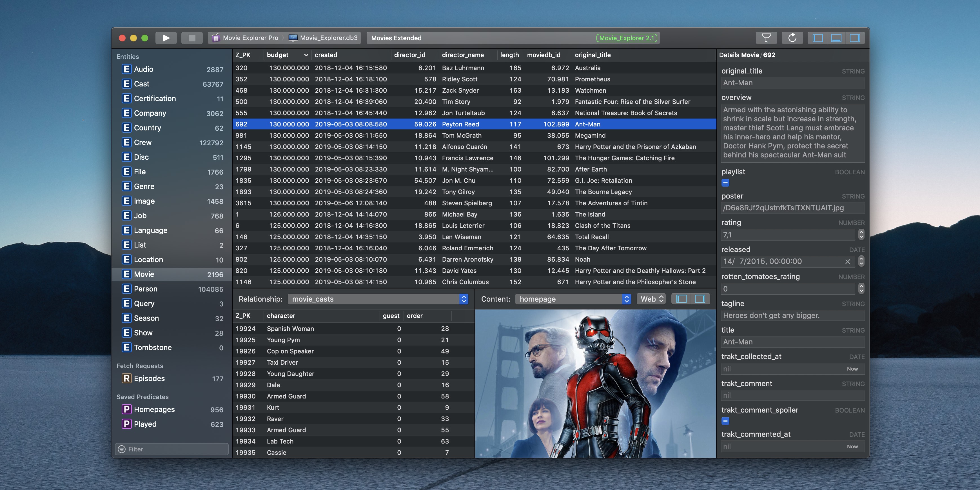The height and width of the screenshot is (490, 980).
Task: Select the Genre entity icon
Action: click(x=127, y=186)
